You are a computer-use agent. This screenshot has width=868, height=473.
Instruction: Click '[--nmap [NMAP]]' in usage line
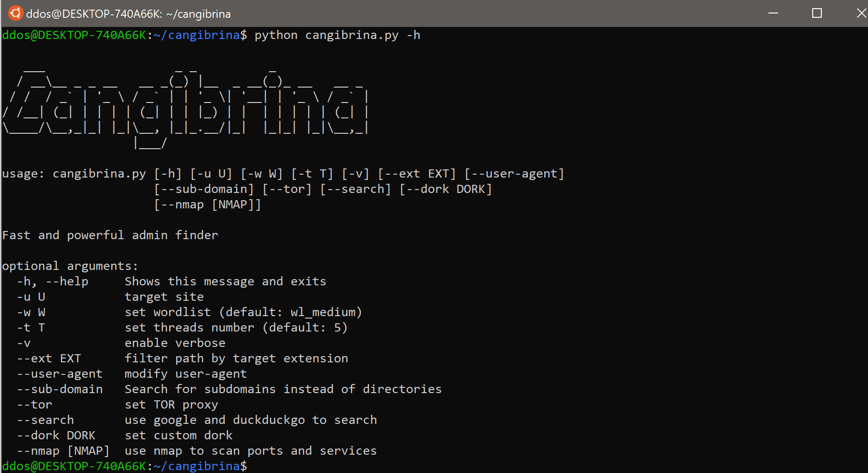tap(207, 205)
